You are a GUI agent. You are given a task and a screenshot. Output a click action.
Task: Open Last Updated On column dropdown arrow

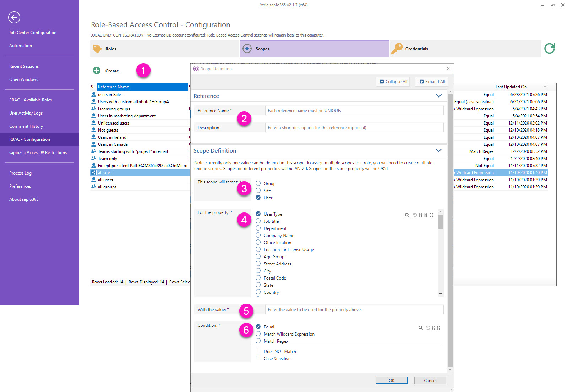tap(545, 87)
